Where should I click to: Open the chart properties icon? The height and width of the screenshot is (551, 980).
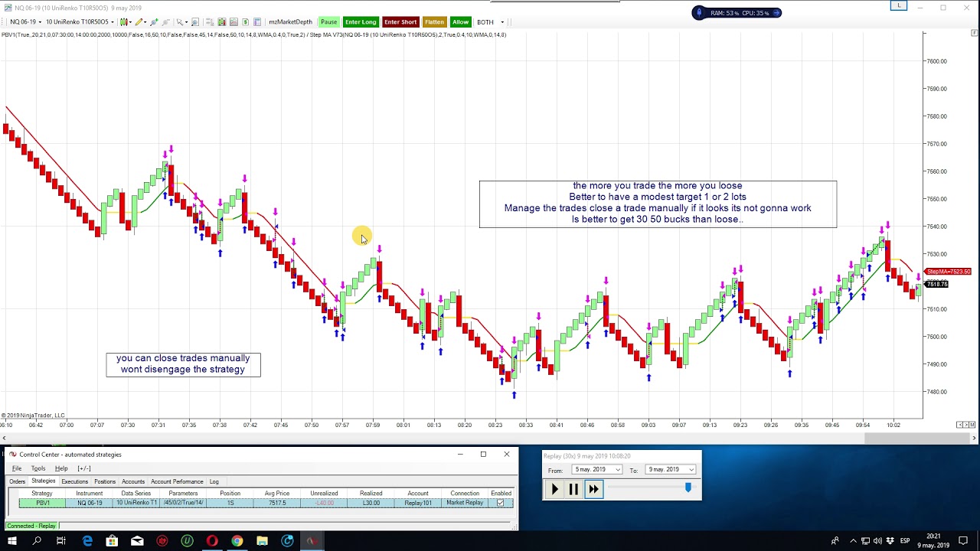pyautogui.click(x=257, y=22)
